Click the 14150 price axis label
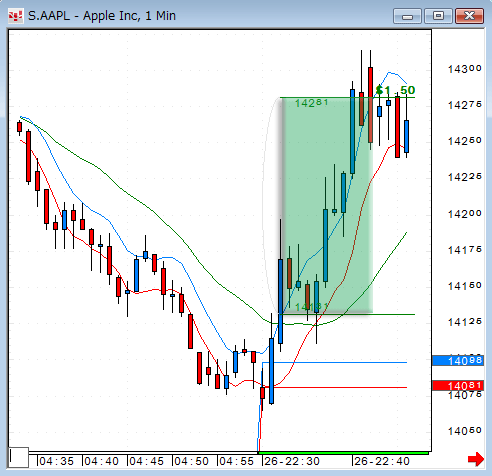 tap(465, 286)
